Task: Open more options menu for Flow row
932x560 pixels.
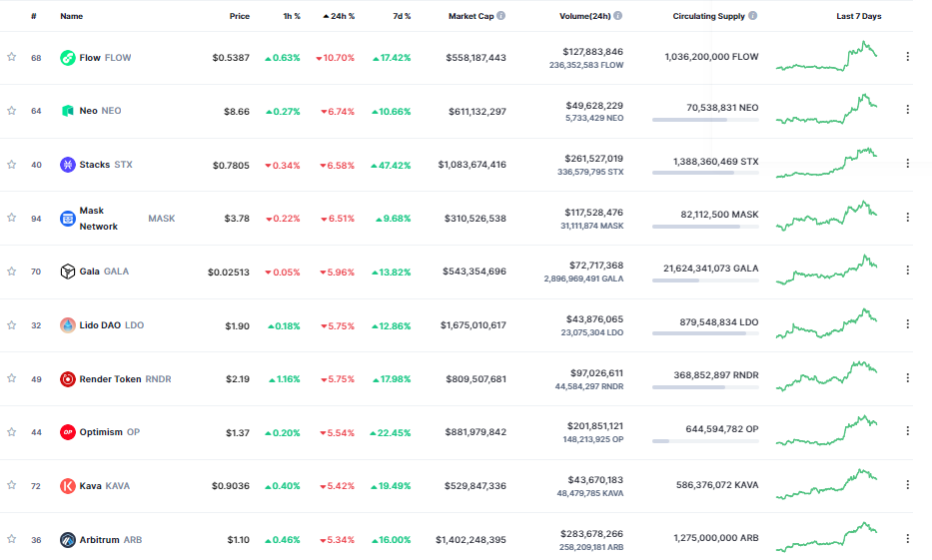Action: pyautogui.click(x=907, y=57)
